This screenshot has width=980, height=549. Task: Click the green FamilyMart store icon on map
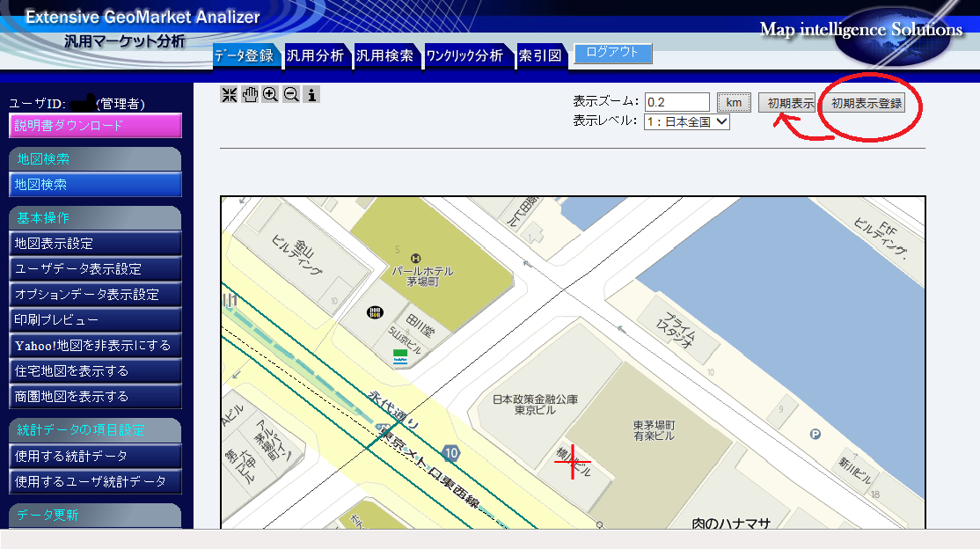click(400, 357)
